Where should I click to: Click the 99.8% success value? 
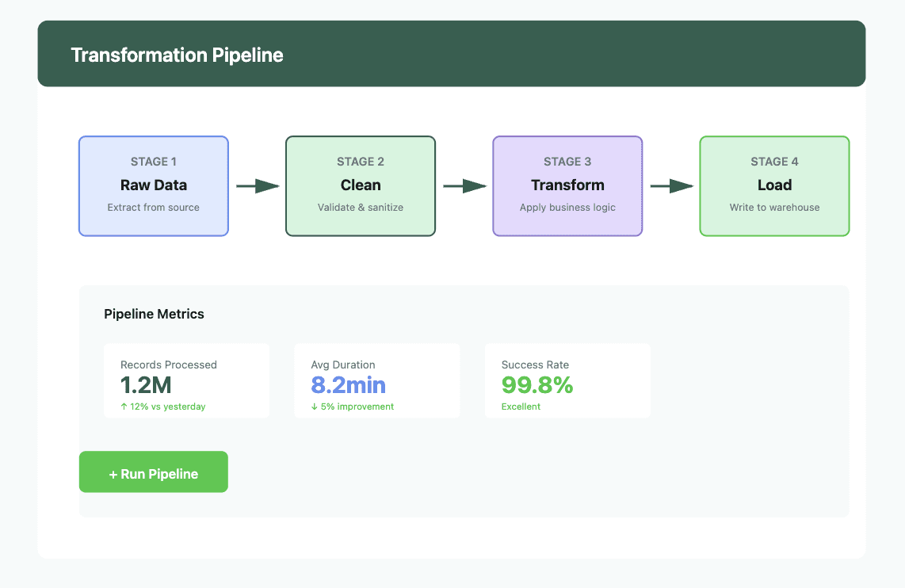pos(537,385)
